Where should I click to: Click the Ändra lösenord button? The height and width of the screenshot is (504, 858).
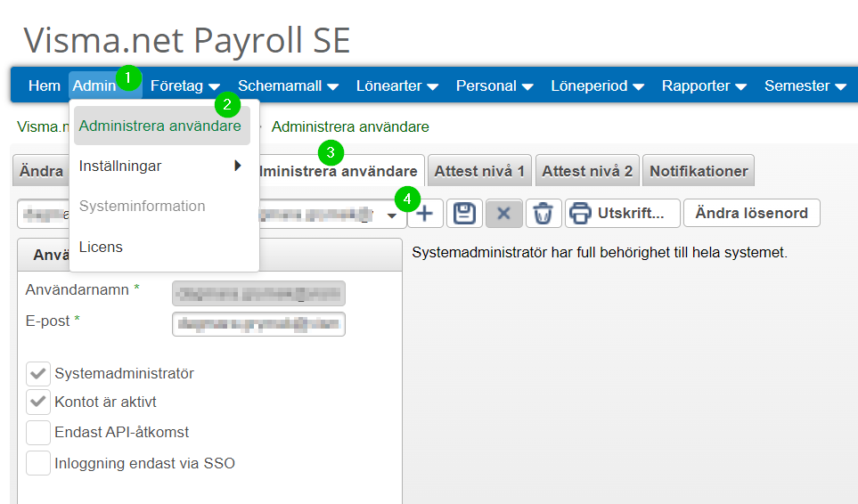pos(751,213)
